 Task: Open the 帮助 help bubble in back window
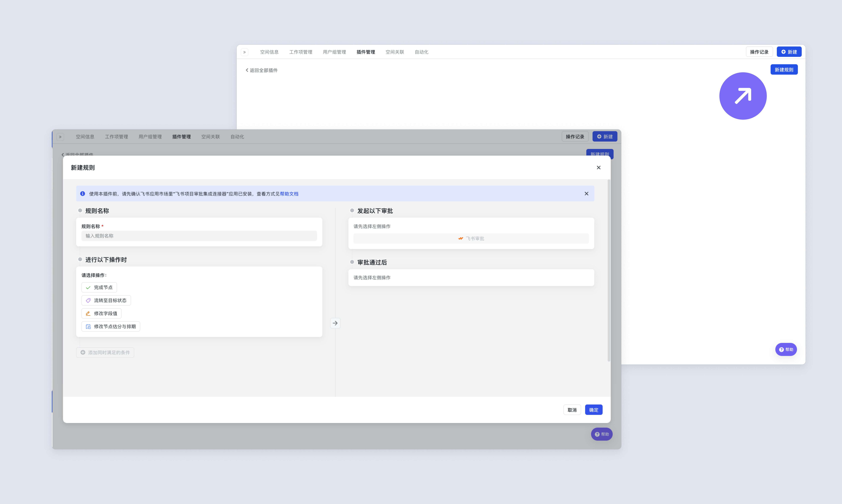786,349
